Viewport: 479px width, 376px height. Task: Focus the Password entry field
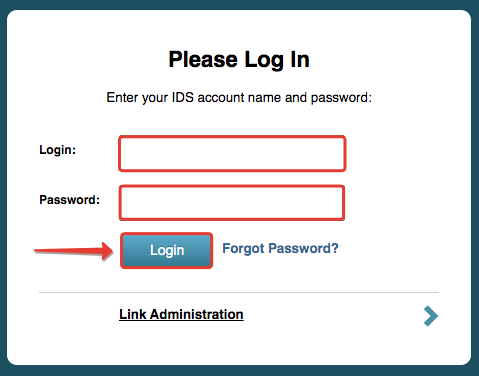[x=232, y=203]
